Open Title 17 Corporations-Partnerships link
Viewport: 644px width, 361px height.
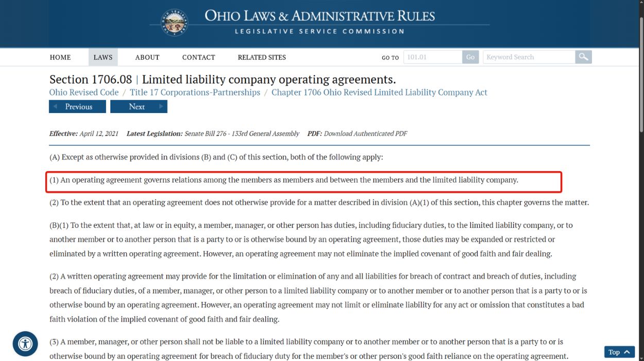click(195, 93)
